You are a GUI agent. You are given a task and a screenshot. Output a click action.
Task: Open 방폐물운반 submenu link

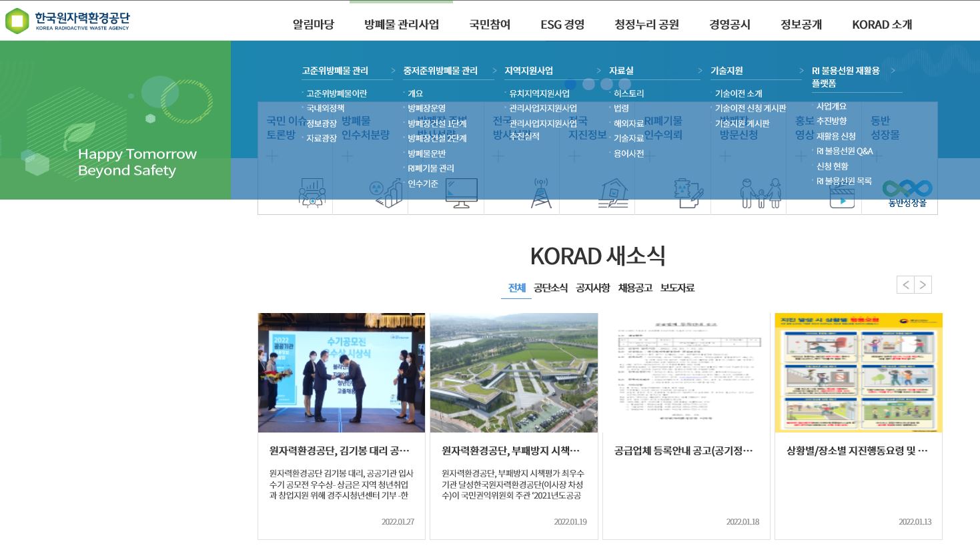(x=426, y=154)
